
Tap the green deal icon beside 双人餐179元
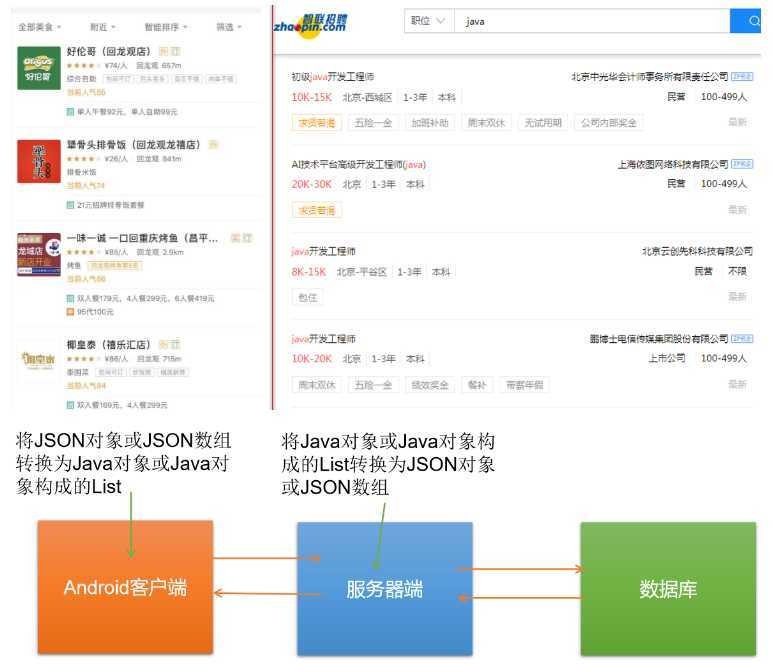coord(70,298)
